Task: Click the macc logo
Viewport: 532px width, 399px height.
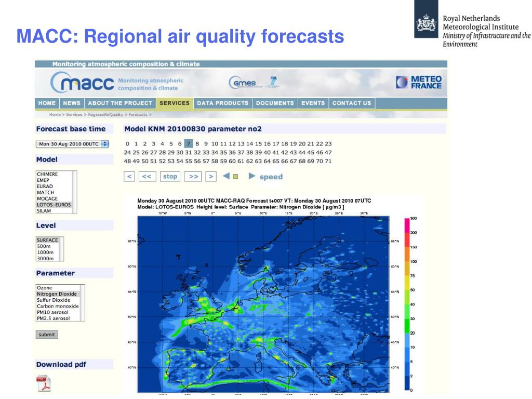Action: [x=82, y=83]
